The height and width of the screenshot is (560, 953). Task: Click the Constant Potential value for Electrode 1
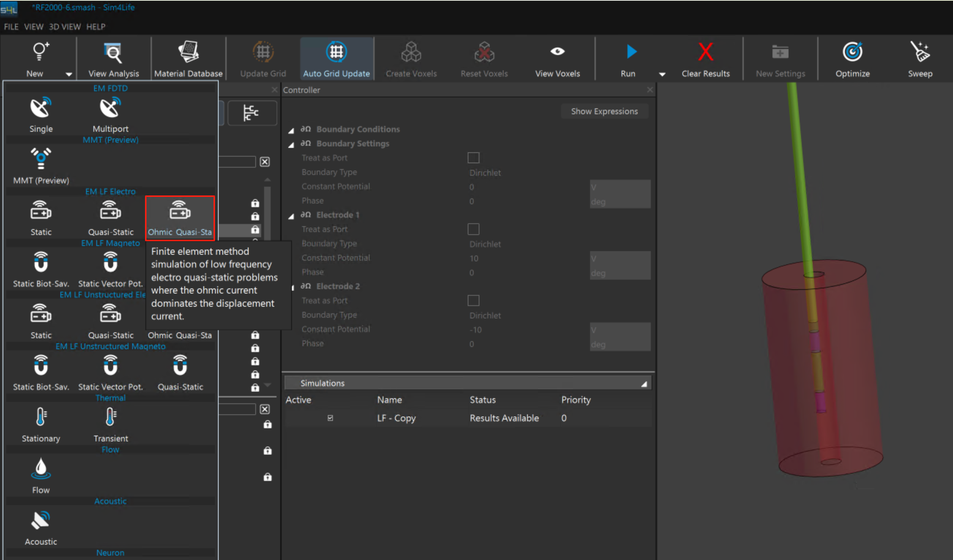[474, 258]
